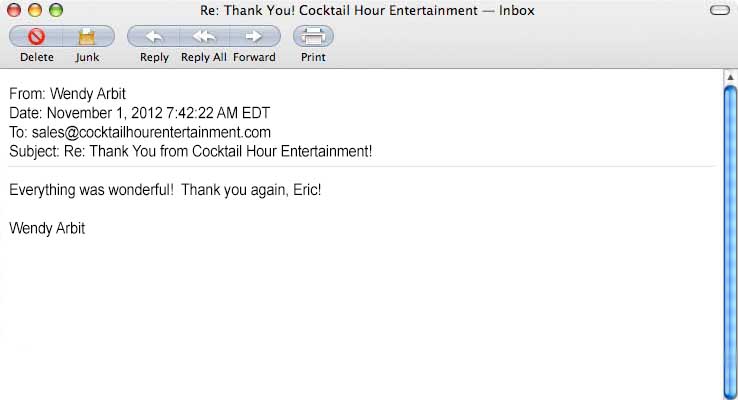Click the double-arrow Reply All icon
This screenshot has width=738, height=400.
point(204,36)
